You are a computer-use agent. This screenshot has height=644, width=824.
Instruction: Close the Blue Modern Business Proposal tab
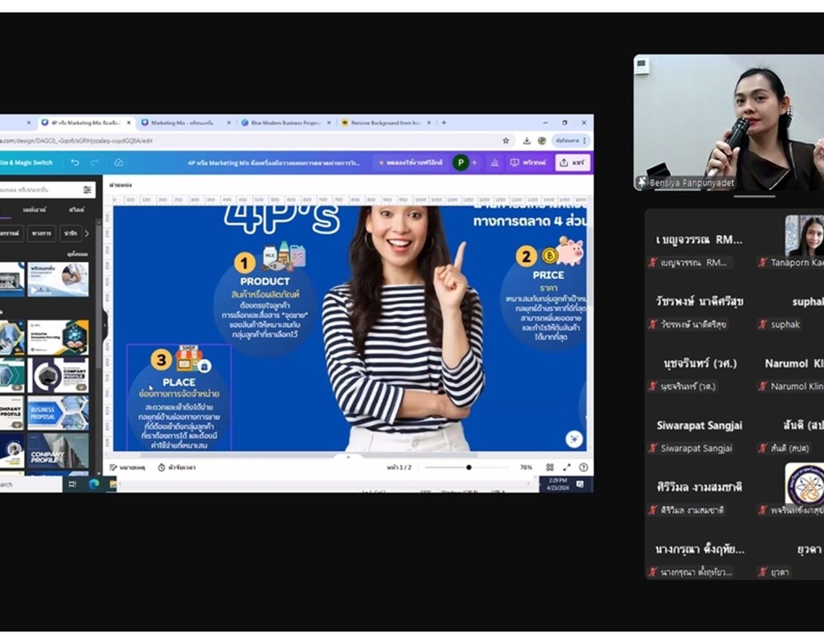pos(330,122)
